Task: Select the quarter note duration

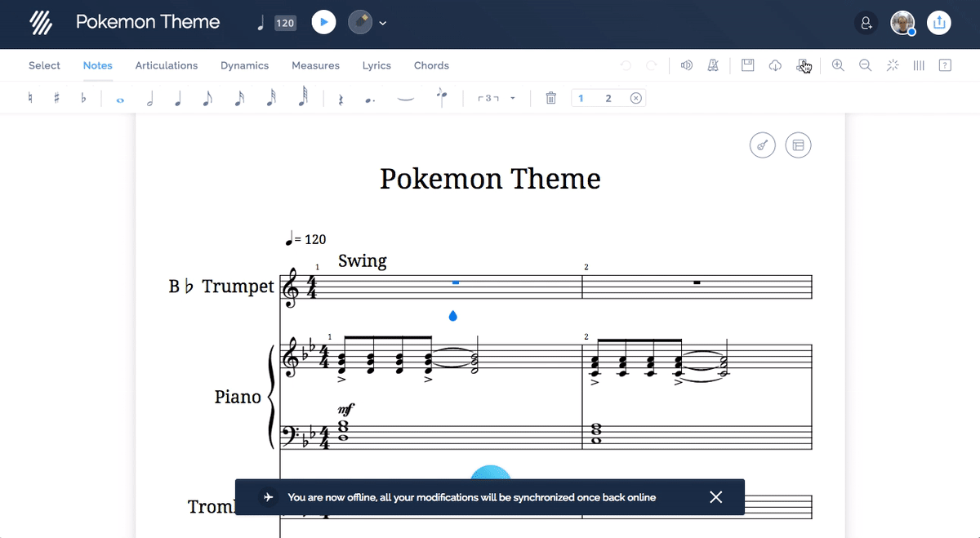Action: coord(178,98)
